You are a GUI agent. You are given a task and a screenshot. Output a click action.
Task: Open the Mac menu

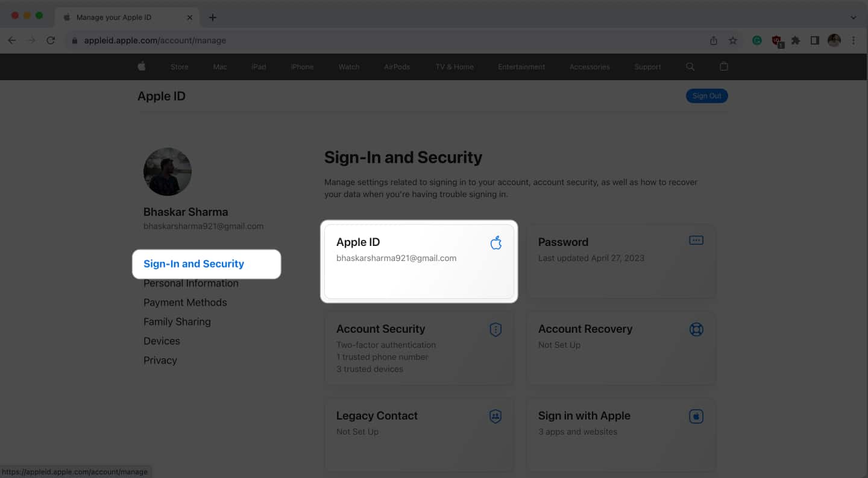tap(220, 67)
